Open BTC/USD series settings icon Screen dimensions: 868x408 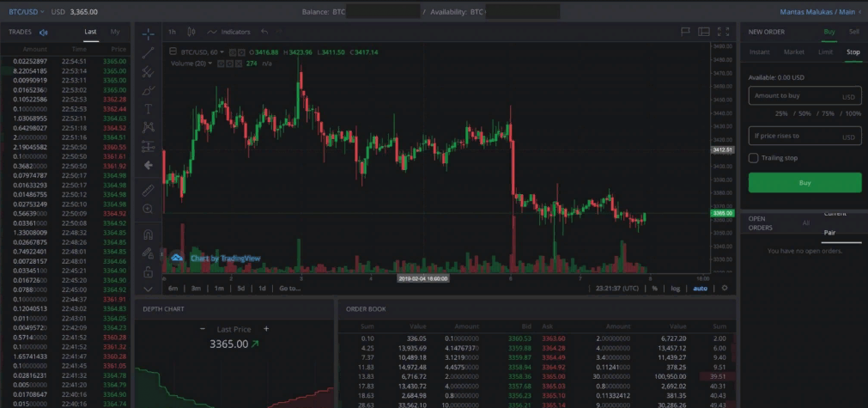pyautogui.click(x=242, y=52)
